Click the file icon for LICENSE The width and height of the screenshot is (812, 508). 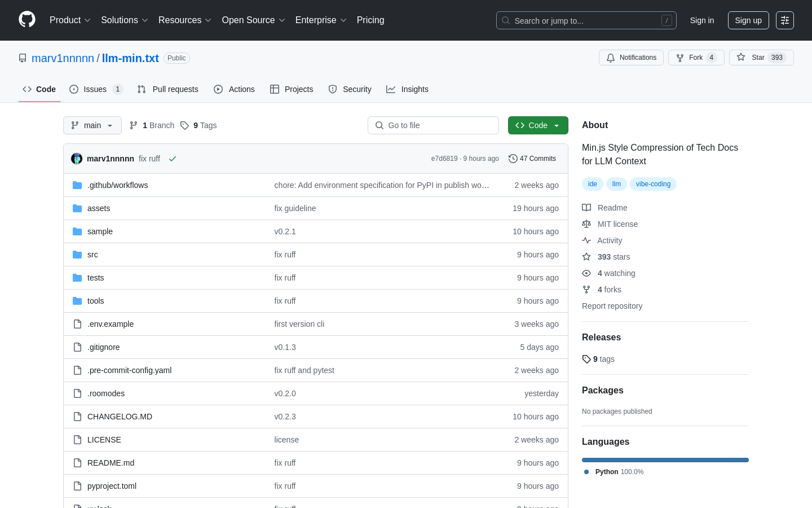(77, 440)
